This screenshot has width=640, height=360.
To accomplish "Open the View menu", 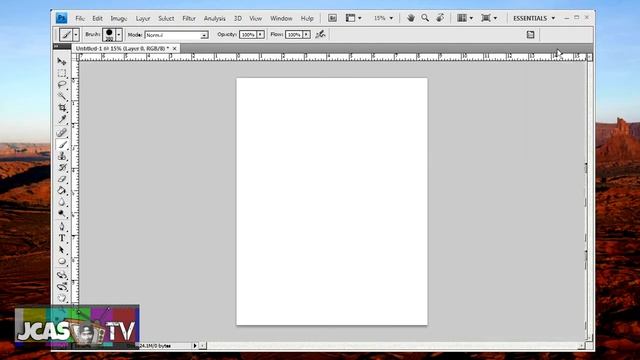I will [256, 18].
